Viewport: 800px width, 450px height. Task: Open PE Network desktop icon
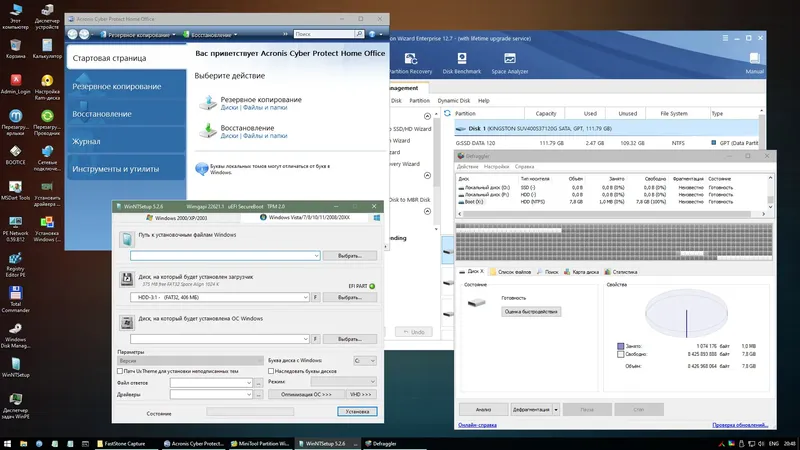(x=15, y=228)
